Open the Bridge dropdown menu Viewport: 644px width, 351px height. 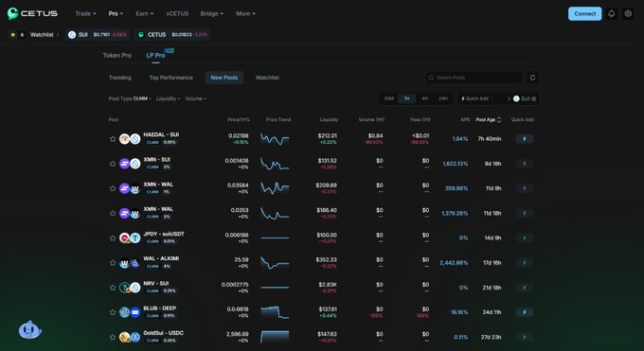(x=212, y=13)
